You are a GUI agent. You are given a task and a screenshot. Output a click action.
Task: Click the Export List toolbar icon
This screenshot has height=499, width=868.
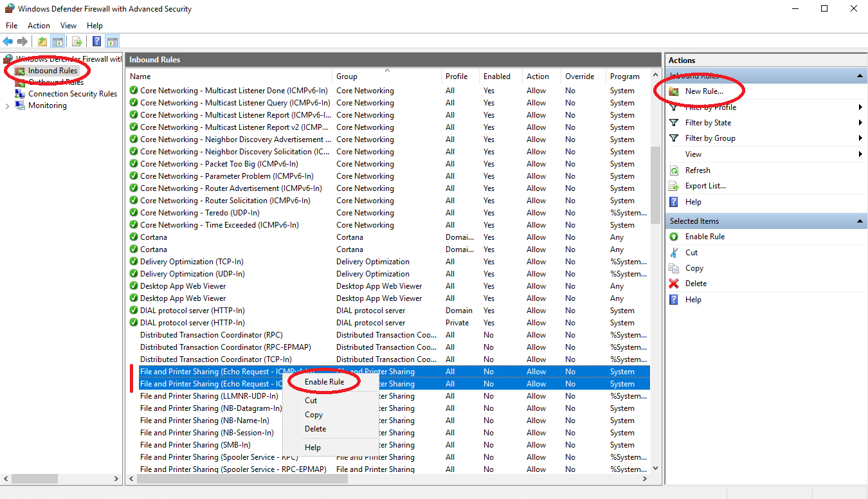77,41
